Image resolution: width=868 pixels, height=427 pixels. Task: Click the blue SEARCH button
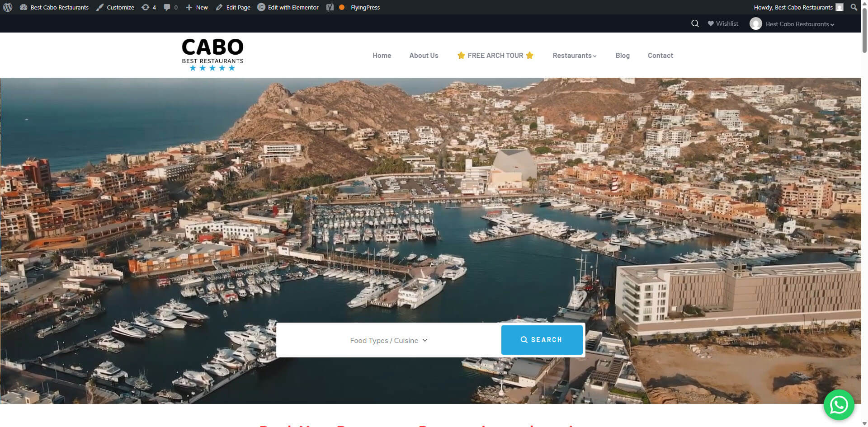coord(542,340)
